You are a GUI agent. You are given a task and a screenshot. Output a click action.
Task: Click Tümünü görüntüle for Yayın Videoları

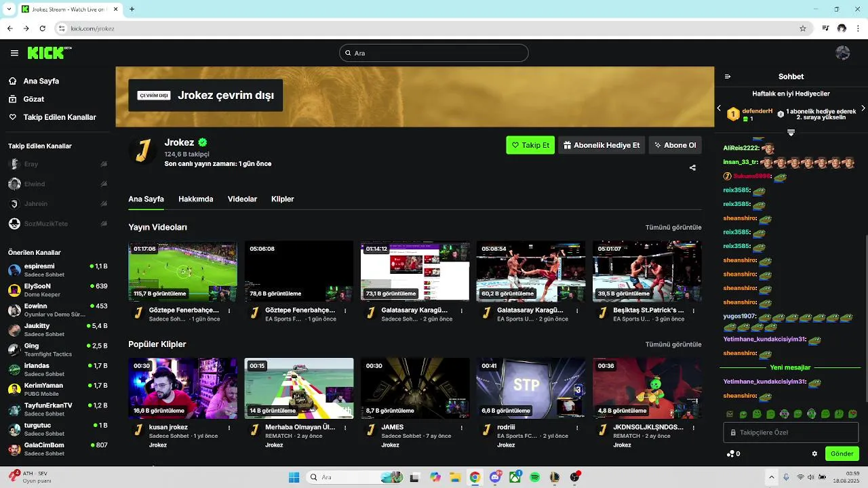[x=673, y=228]
